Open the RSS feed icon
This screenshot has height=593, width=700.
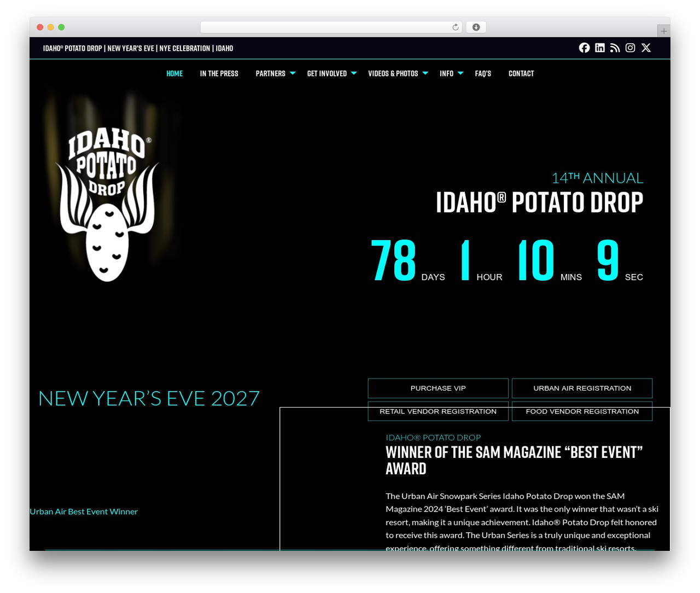coord(615,48)
